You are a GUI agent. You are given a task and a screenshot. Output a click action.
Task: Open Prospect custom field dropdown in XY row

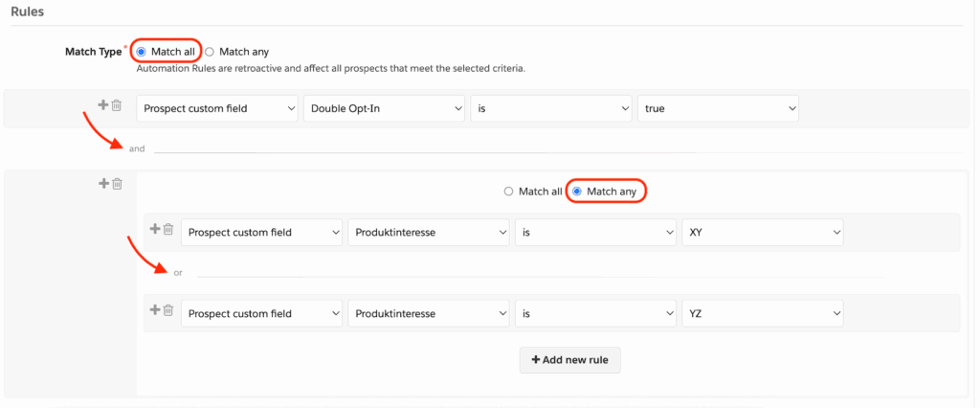[x=262, y=233]
